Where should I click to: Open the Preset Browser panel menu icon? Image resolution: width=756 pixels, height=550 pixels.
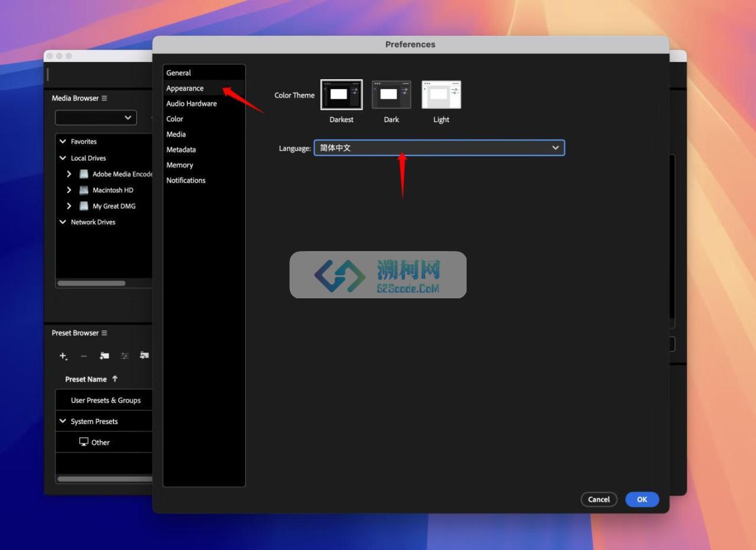click(104, 333)
